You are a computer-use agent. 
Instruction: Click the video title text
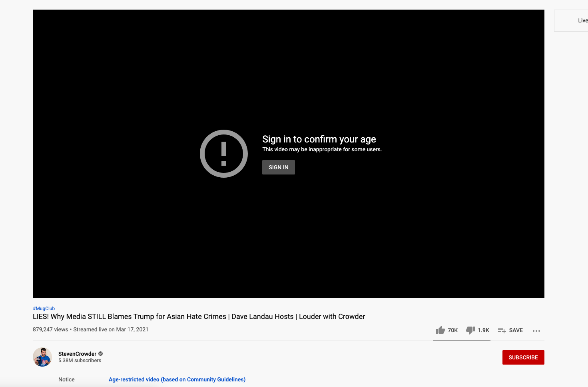point(199,317)
